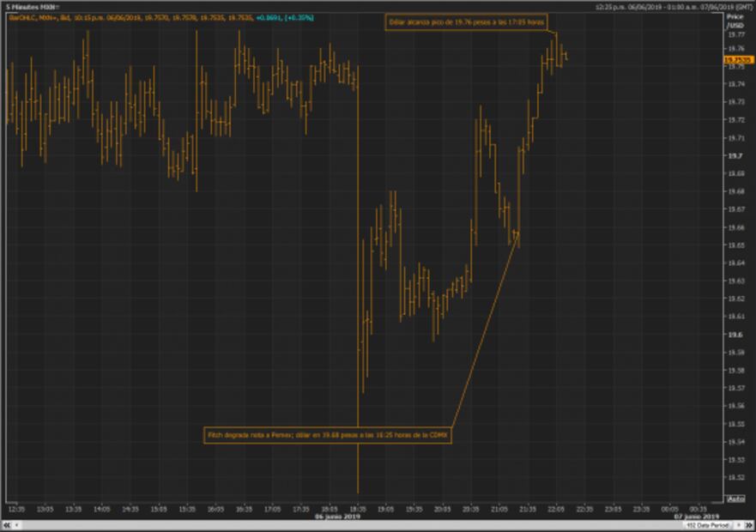Click the left single scroll arrow
756x532 pixels.
coord(17,524)
